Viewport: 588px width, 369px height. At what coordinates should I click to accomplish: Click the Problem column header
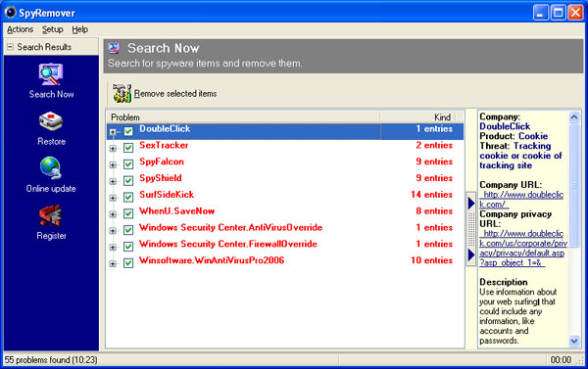point(243,117)
